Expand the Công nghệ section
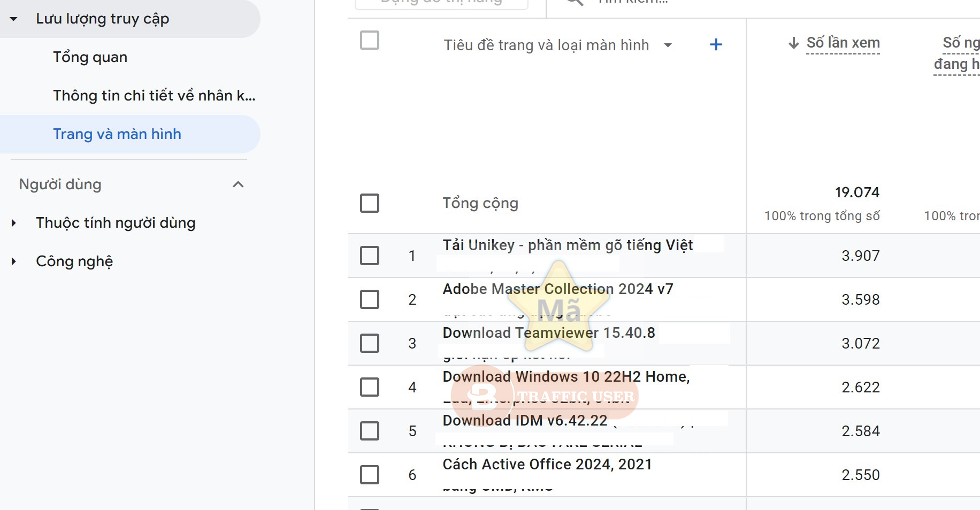Viewport: 980px width, 510px height. pos(13,261)
